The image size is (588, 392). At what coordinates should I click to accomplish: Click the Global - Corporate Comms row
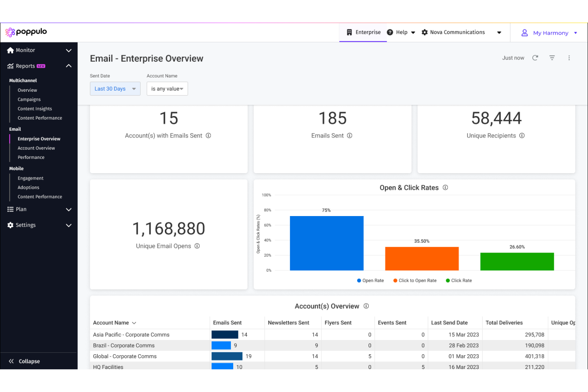[333, 356]
